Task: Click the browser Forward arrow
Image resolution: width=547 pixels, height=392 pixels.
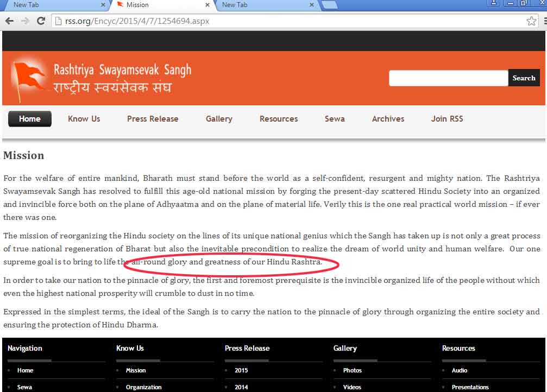Action: (x=25, y=21)
